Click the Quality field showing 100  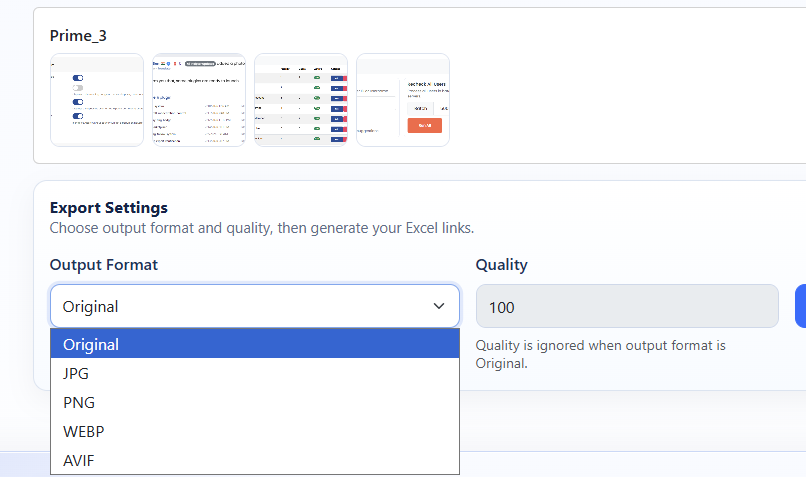click(x=627, y=306)
